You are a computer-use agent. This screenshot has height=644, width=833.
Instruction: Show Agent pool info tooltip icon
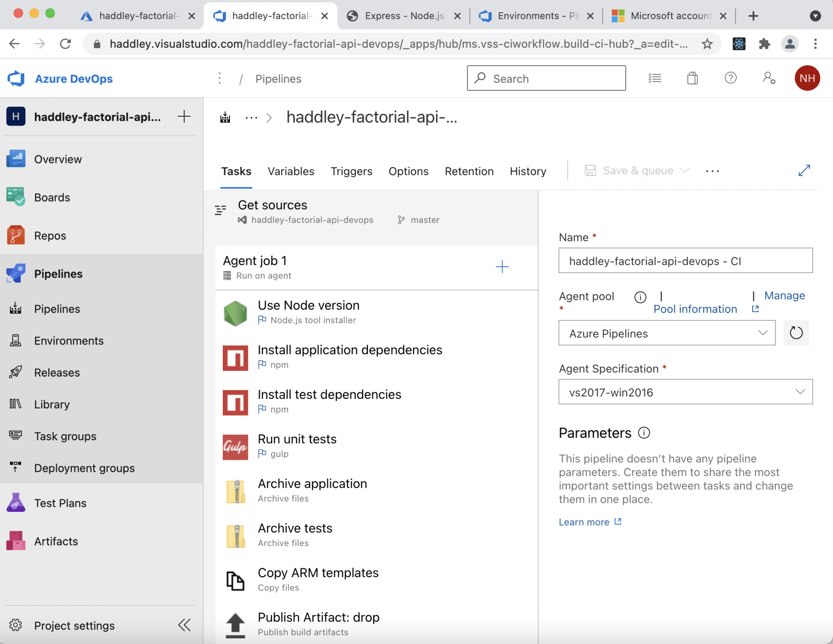(x=640, y=297)
